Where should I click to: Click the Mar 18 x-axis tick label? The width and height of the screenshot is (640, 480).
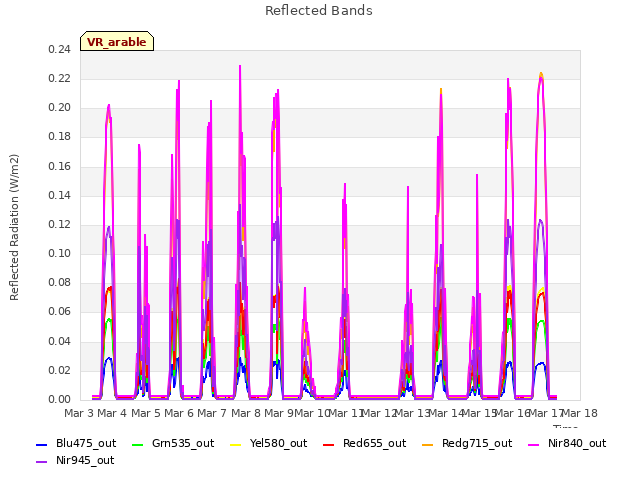(579, 413)
